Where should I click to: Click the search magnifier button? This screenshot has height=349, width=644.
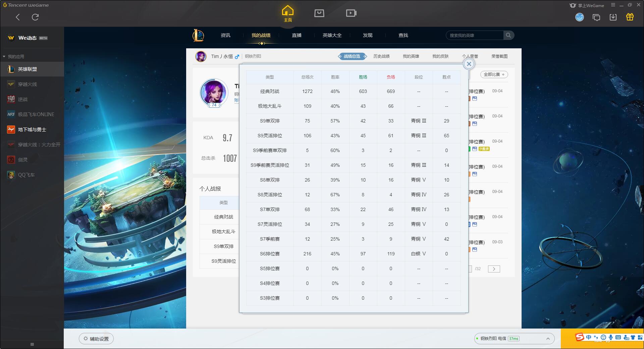click(x=508, y=35)
